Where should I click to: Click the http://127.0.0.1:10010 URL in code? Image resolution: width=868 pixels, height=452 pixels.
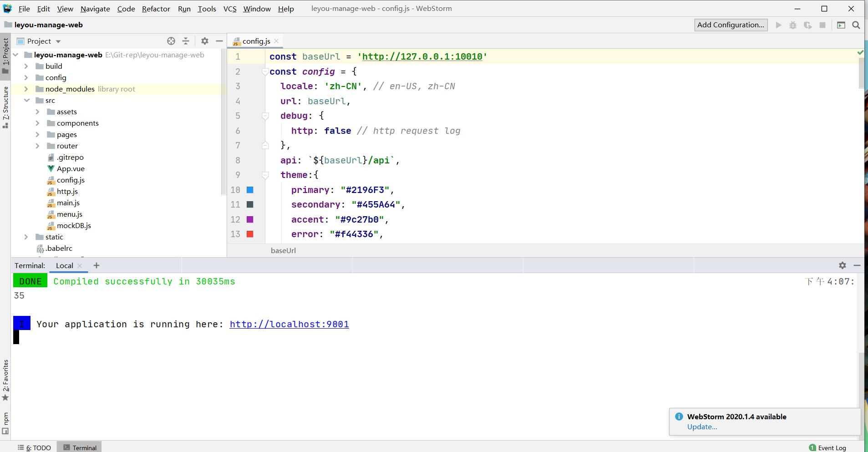pyautogui.click(x=422, y=56)
